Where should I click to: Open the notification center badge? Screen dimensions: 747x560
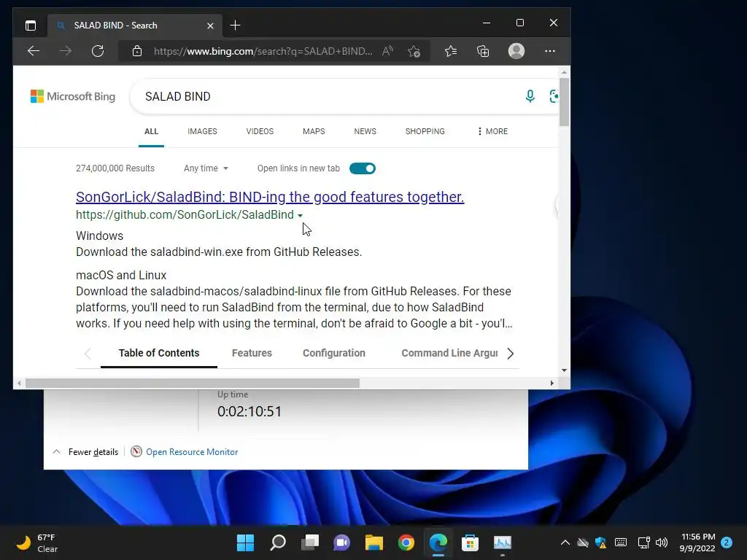tap(727, 542)
